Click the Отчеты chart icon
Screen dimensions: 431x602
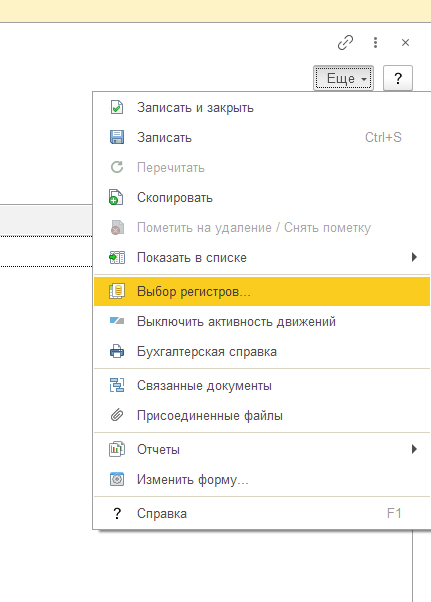coord(117,449)
